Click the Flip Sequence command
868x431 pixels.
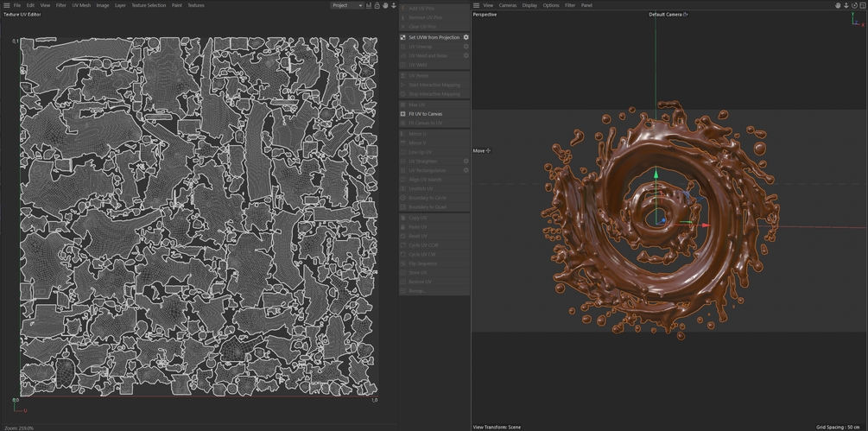click(x=434, y=263)
